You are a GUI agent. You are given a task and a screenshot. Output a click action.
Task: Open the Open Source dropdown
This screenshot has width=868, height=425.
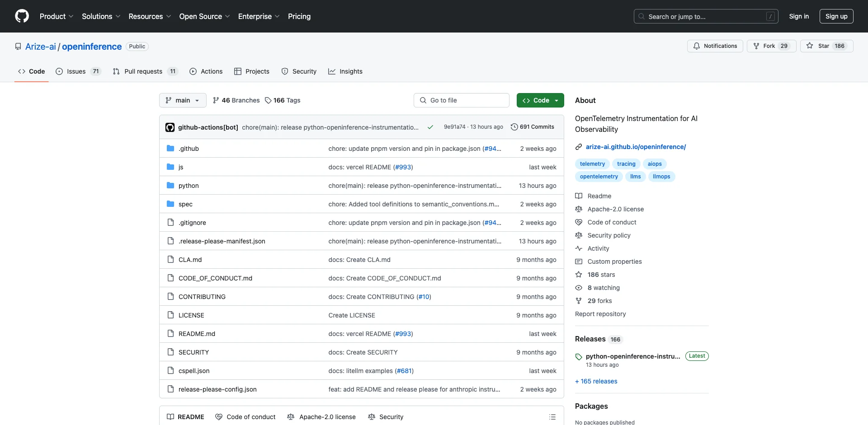pyautogui.click(x=205, y=16)
